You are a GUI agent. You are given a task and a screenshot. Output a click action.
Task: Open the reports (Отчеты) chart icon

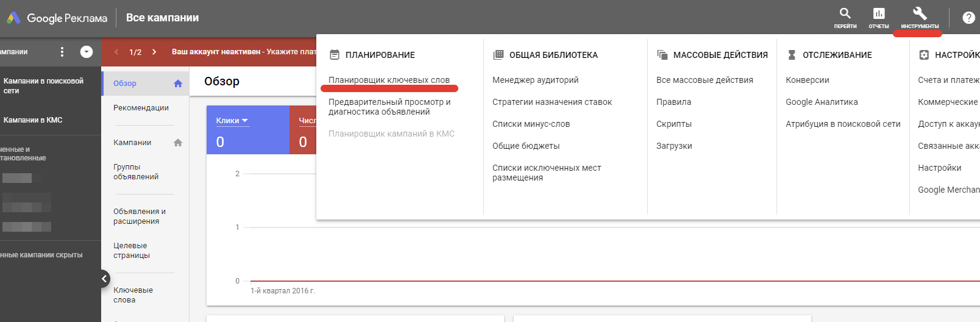[878, 14]
